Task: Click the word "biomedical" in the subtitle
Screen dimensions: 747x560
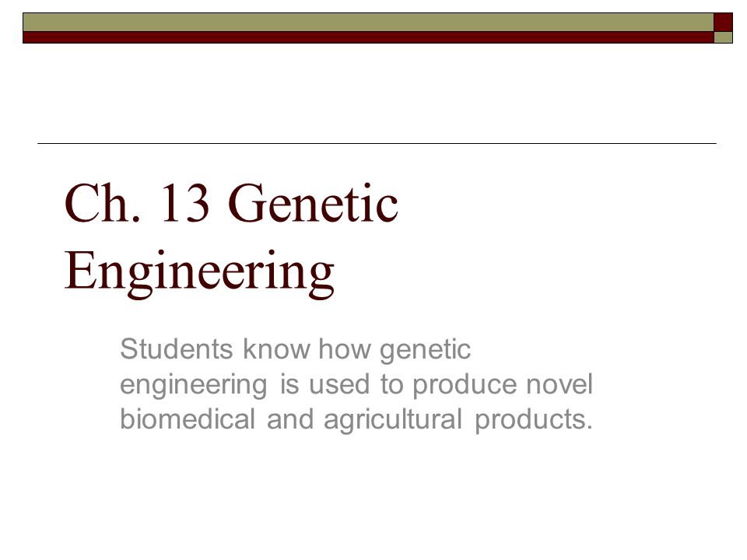Action: click(x=188, y=419)
